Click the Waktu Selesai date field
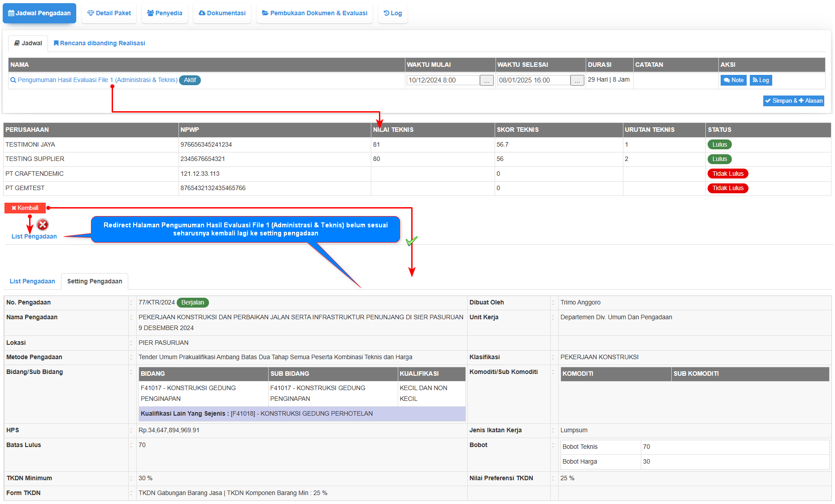Image resolution: width=835 pixels, height=504 pixels. point(533,80)
